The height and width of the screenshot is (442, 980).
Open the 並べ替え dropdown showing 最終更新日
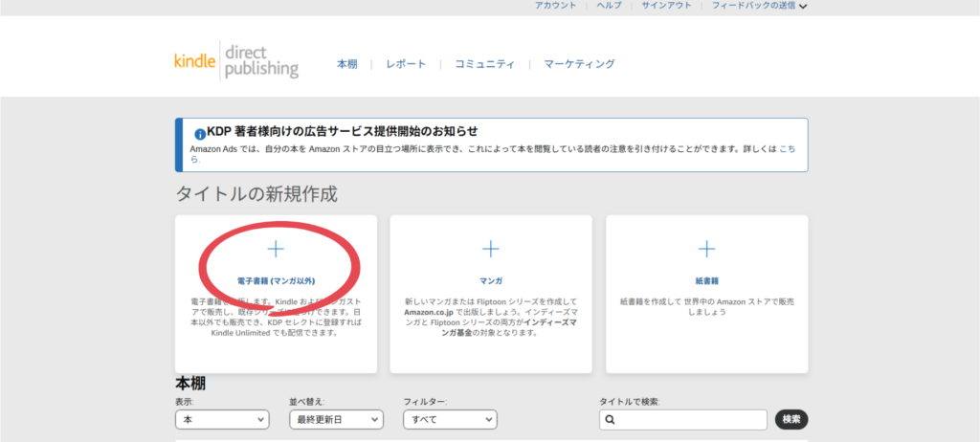click(x=336, y=420)
